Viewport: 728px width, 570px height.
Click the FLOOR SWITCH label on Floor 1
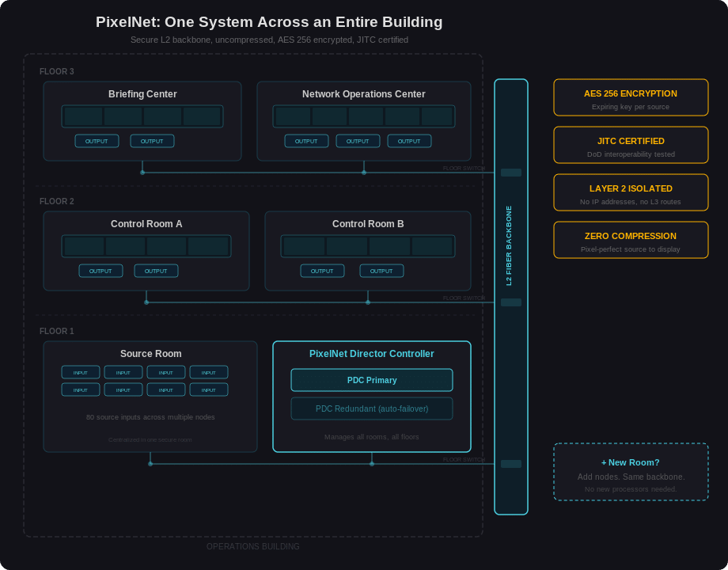click(464, 459)
